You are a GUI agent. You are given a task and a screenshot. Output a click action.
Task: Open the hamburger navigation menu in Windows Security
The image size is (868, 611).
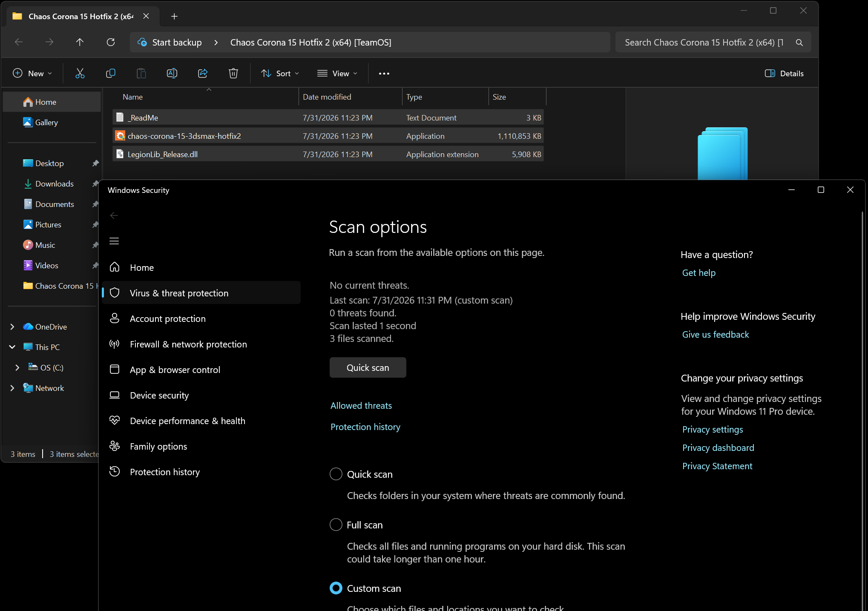click(114, 241)
